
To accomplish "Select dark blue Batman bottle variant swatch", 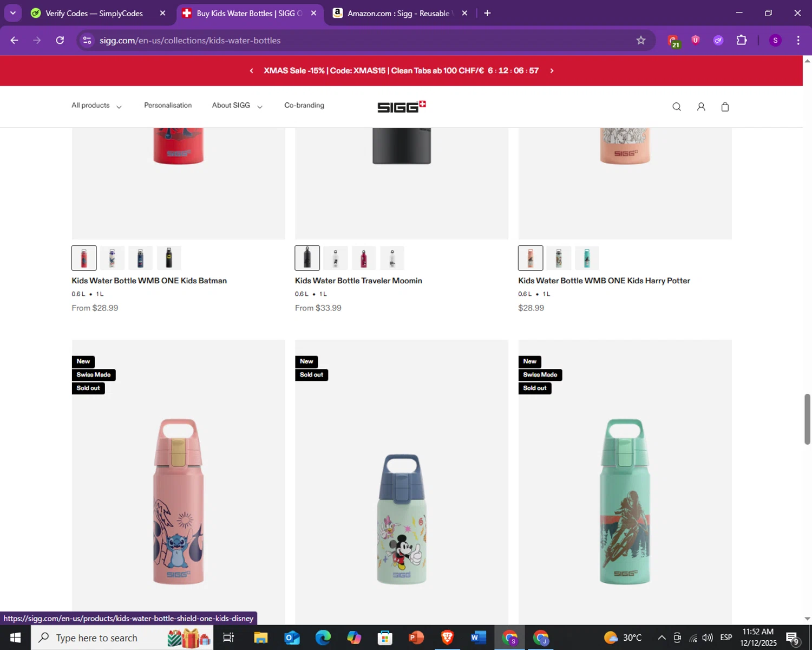I will [140, 258].
